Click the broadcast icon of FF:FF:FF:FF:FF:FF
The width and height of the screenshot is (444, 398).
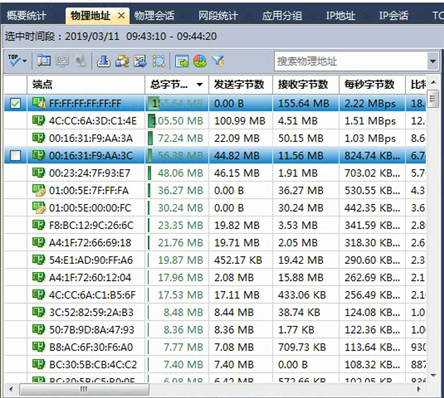click(38, 103)
